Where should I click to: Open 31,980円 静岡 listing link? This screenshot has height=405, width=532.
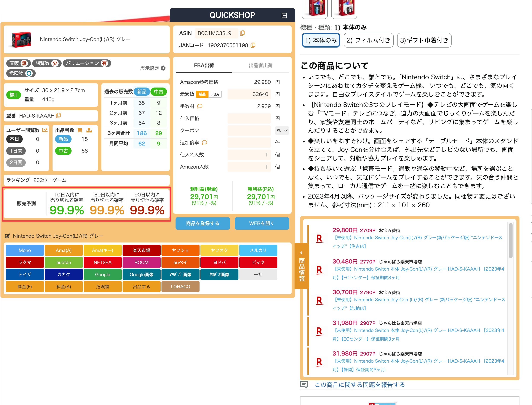(419, 365)
